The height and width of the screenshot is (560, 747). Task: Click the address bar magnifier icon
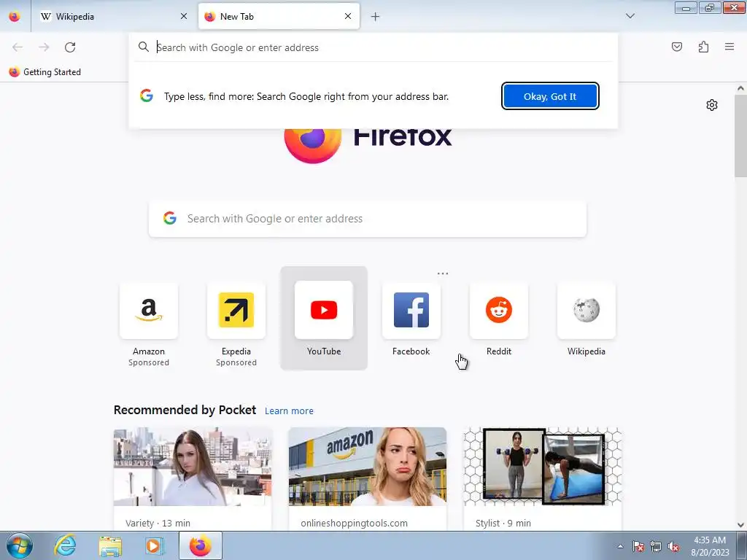click(x=144, y=47)
